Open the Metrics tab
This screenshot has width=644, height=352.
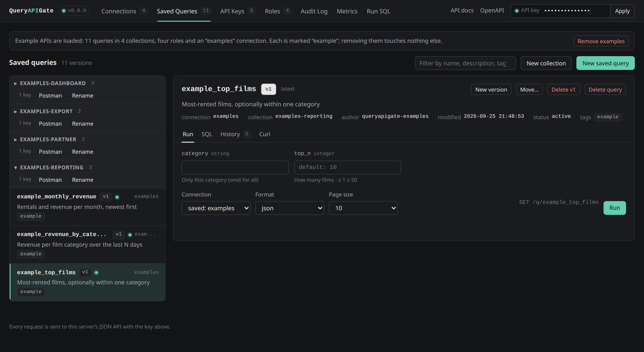[x=347, y=11]
